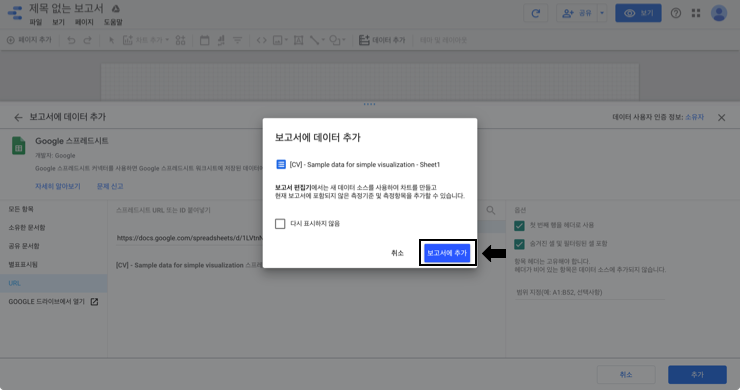
Task: Click the insert image icon
Action: click(x=278, y=41)
